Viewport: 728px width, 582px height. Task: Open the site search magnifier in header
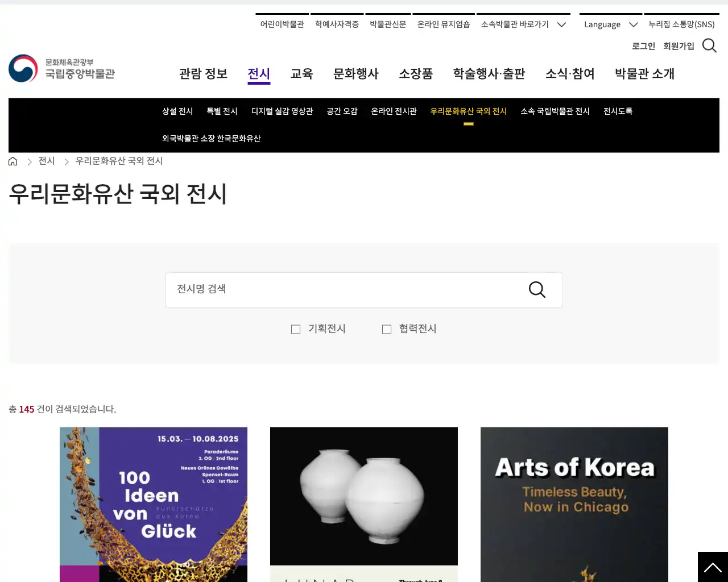pyautogui.click(x=709, y=45)
